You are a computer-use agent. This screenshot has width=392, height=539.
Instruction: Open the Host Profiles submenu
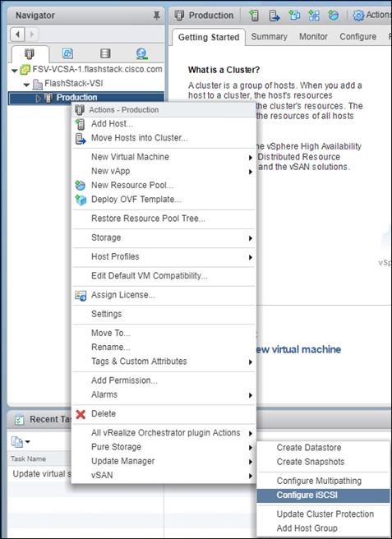pyautogui.click(x=164, y=257)
